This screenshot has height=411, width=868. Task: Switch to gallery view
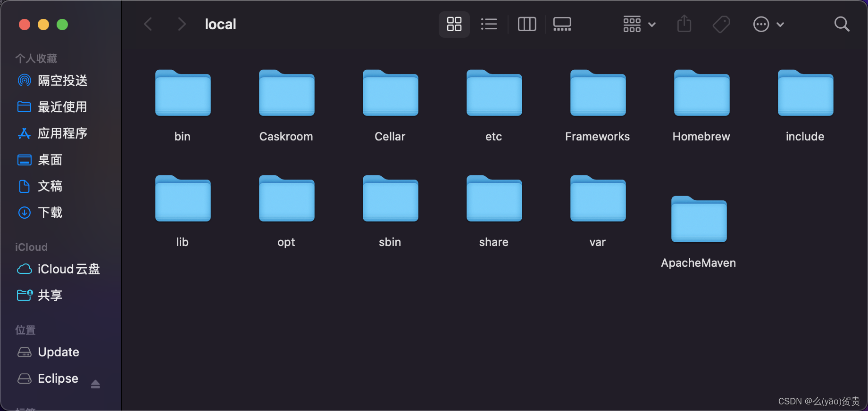[x=562, y=24]
